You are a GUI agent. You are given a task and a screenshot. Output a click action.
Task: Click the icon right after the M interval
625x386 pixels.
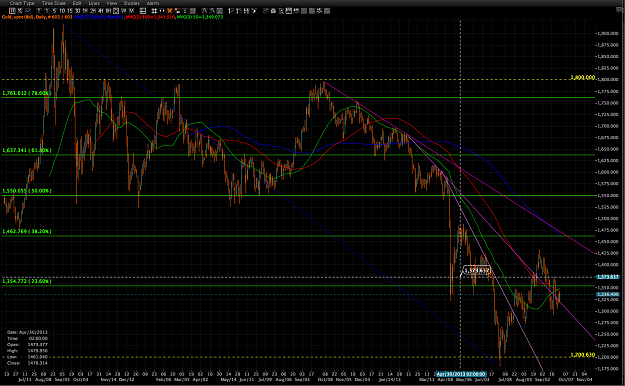point(143,11)
